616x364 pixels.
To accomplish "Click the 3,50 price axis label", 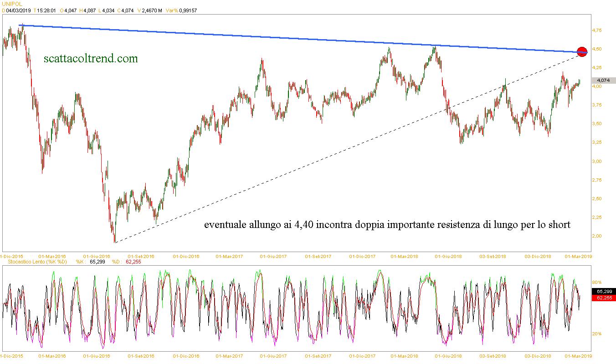I will (x=597, y=124).
